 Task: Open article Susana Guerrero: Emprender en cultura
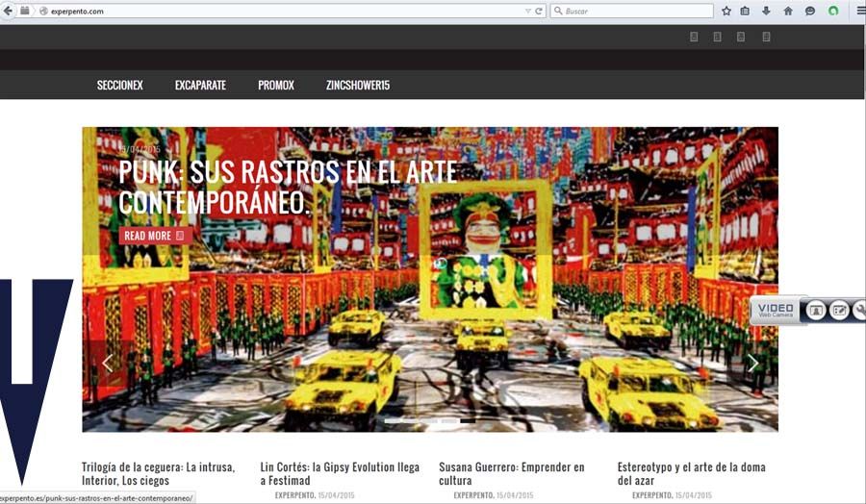coord(512,473)
